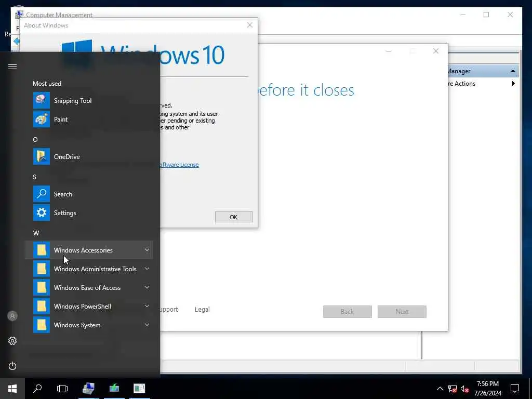The height and width of the screenshot is (399, 532).
Task: Expand Windows Ease of Access chevron
Action: click(147, 287)
